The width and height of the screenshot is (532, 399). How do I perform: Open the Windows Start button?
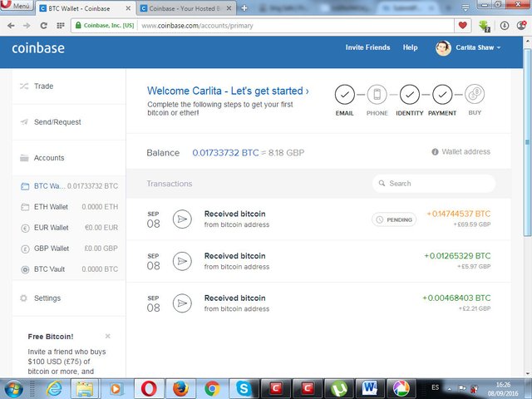click(x=12, y=389)
